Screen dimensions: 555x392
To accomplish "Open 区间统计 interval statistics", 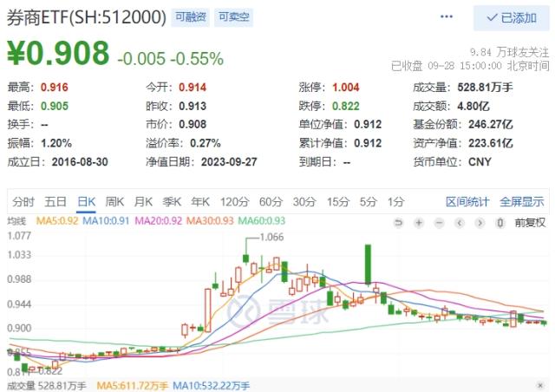I will tap(467, 202).
